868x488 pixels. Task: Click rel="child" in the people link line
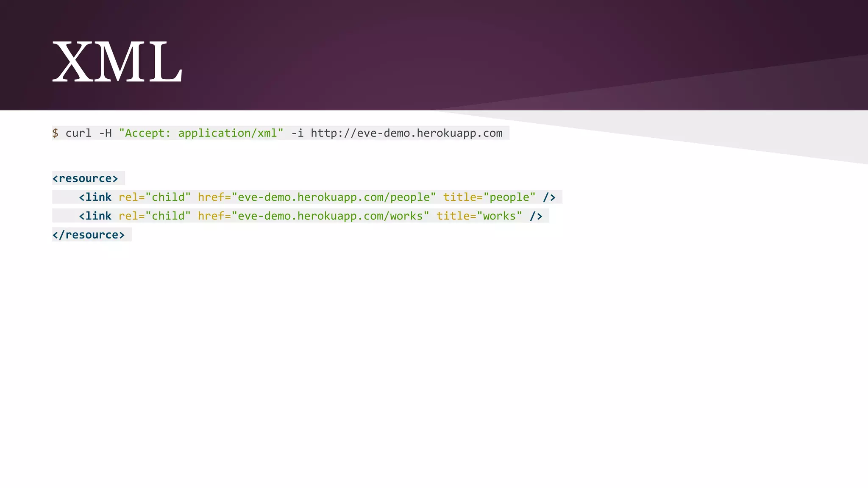coord(155,197)
